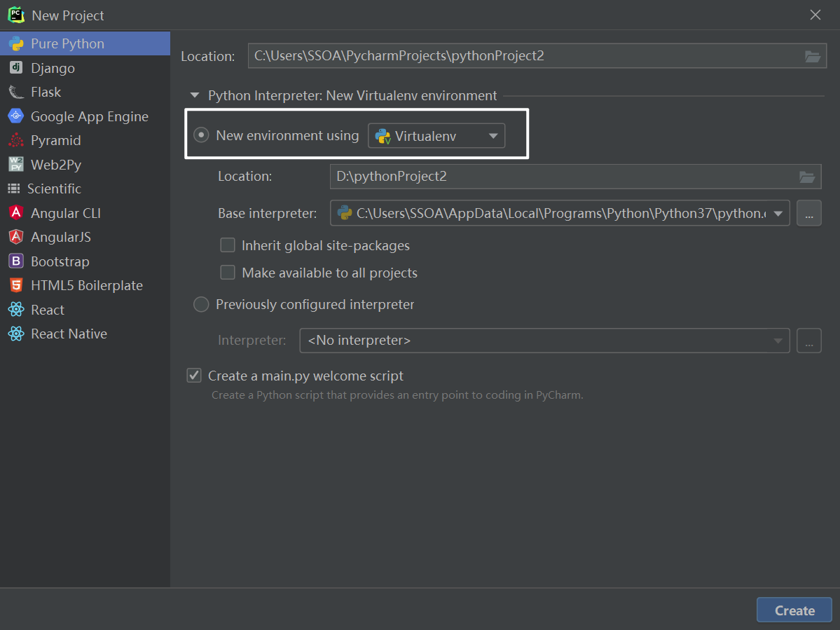840x630 pixels.
Task: Select AngularJS project type
Action: click(85, 237)
